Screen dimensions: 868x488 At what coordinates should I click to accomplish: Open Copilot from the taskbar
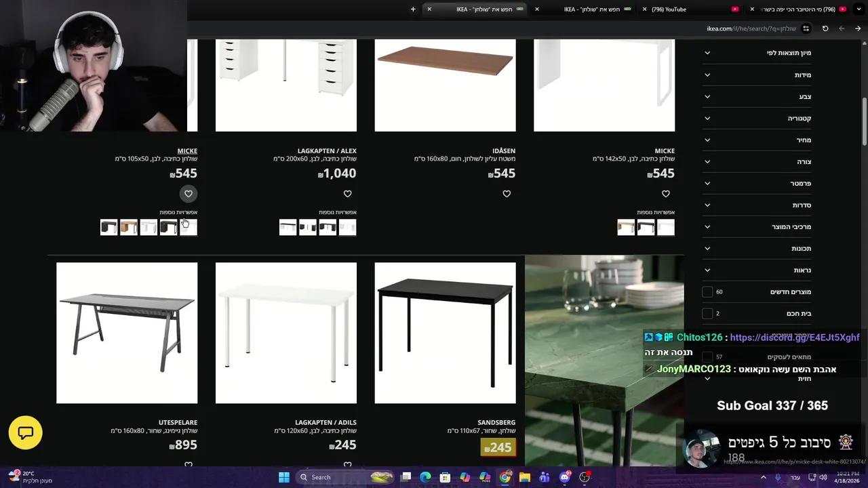(465, 477)
